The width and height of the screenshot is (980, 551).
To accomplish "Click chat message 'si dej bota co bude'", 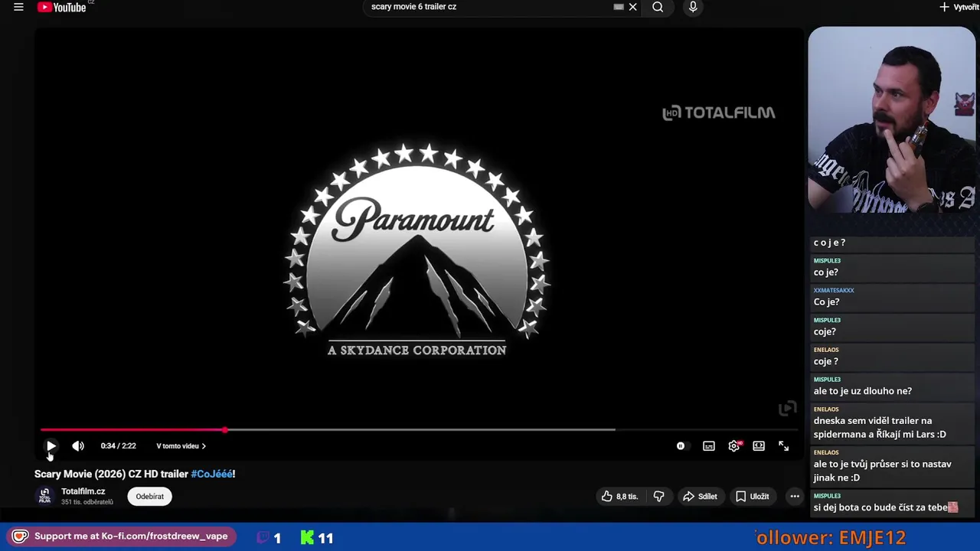I will 885,507.
